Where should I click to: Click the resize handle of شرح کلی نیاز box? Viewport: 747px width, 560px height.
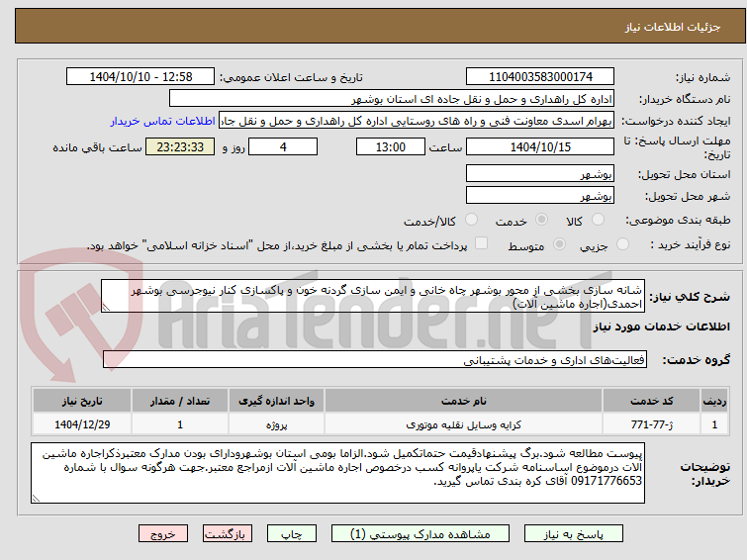point(106,308)
